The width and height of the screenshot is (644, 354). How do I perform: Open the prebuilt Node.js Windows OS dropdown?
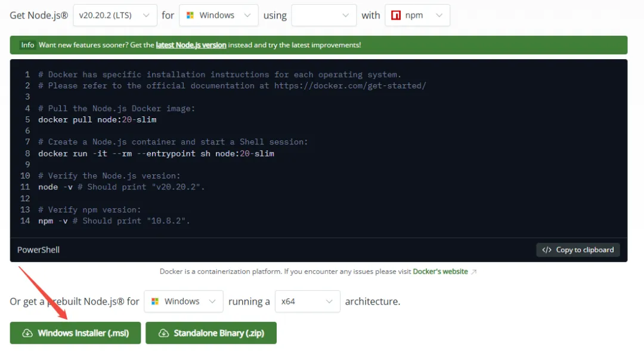point(184,301)
